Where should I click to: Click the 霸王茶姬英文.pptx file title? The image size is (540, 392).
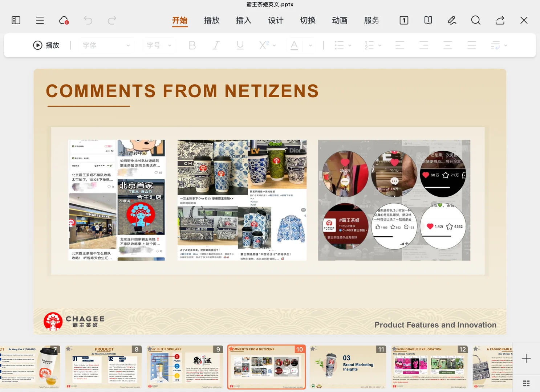click(270, 4)
